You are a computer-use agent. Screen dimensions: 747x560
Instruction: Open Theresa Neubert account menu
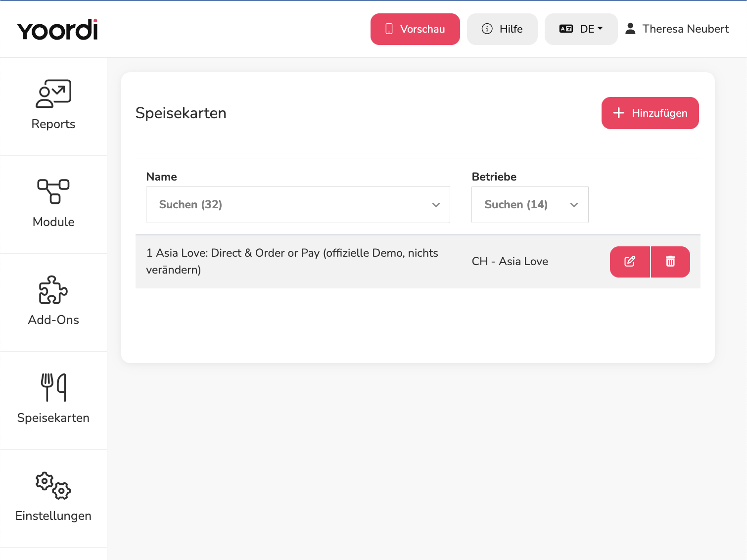pos(677,29)
